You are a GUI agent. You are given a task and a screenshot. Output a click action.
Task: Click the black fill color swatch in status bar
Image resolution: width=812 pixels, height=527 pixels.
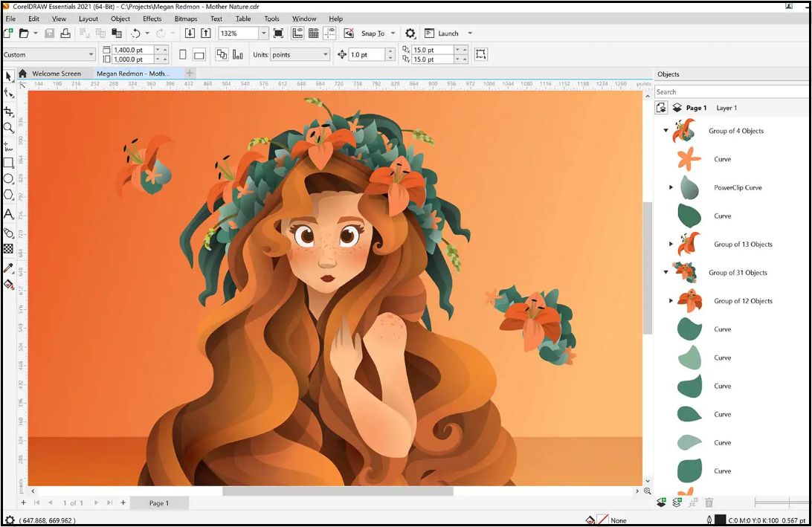(x=720, y=518)
